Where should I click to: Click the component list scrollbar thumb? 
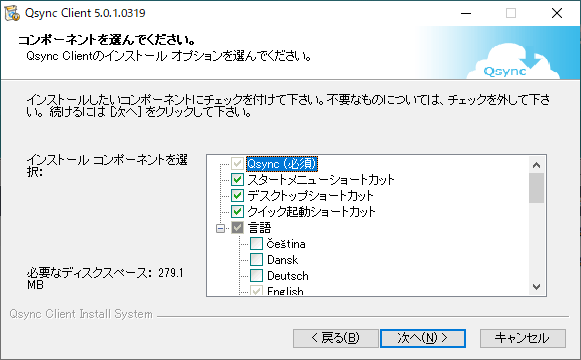pyautogui.click(x=536, y=188)
